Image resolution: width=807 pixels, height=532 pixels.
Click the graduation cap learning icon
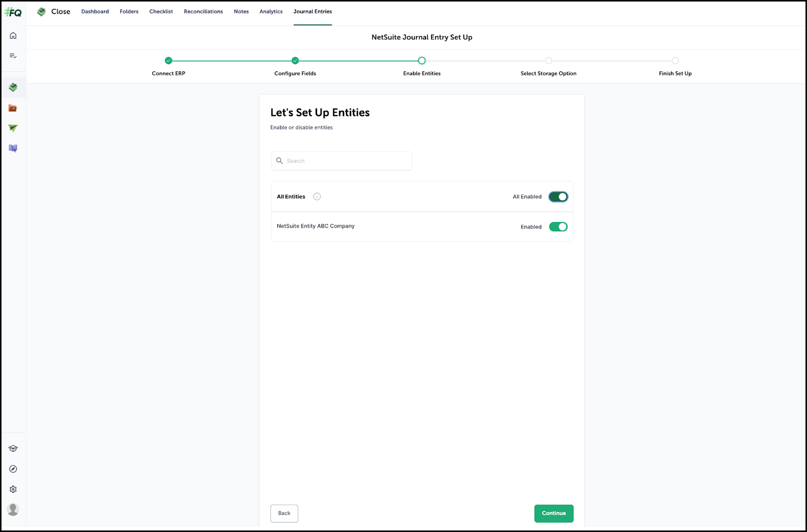point(13,449)
